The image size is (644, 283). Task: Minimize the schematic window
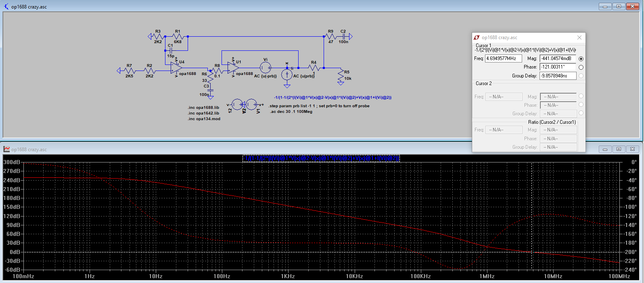point(605,6)
